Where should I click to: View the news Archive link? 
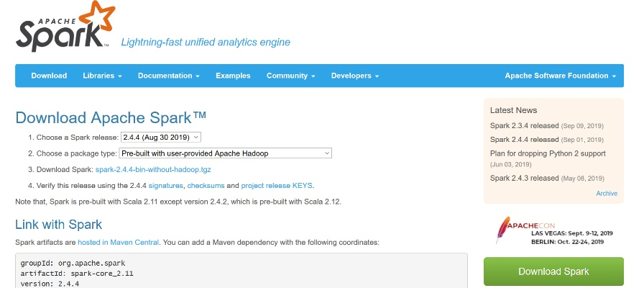(607, 193)
